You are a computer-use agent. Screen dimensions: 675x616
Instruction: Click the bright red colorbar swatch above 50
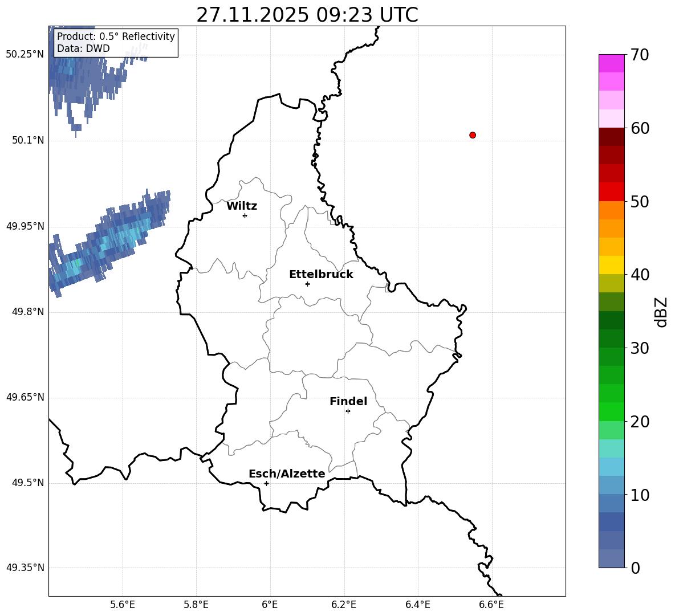click(611, 192)
